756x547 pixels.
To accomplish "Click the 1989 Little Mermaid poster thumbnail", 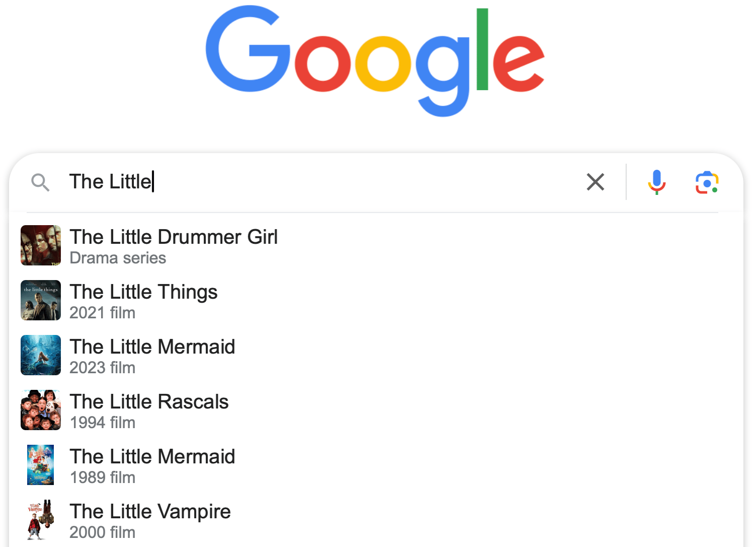I will click(41, 465).
